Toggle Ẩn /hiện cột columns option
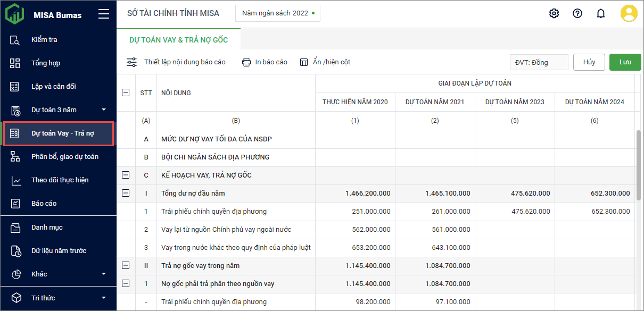The height and width of the screenshot is (311, 644). click(325, 62)
